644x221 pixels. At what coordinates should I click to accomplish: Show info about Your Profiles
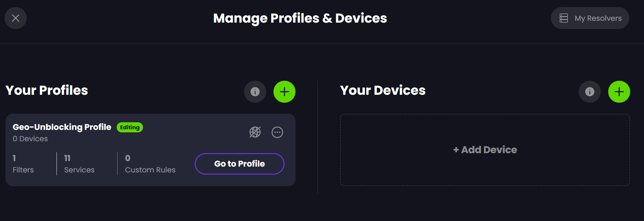[255, 92]
